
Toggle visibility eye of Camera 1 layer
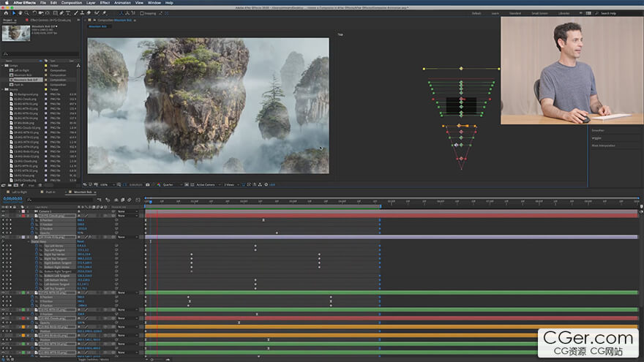[x=3, y=211]
